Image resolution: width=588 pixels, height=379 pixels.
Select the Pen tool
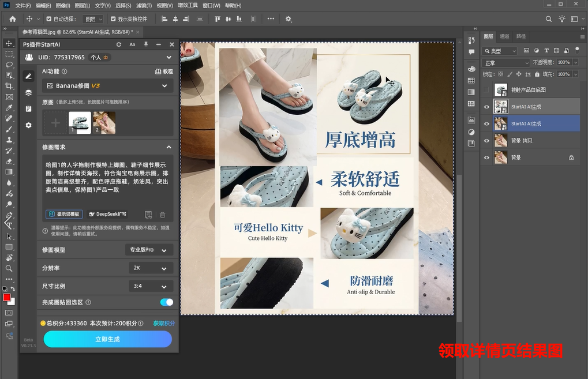pos(9,216)
